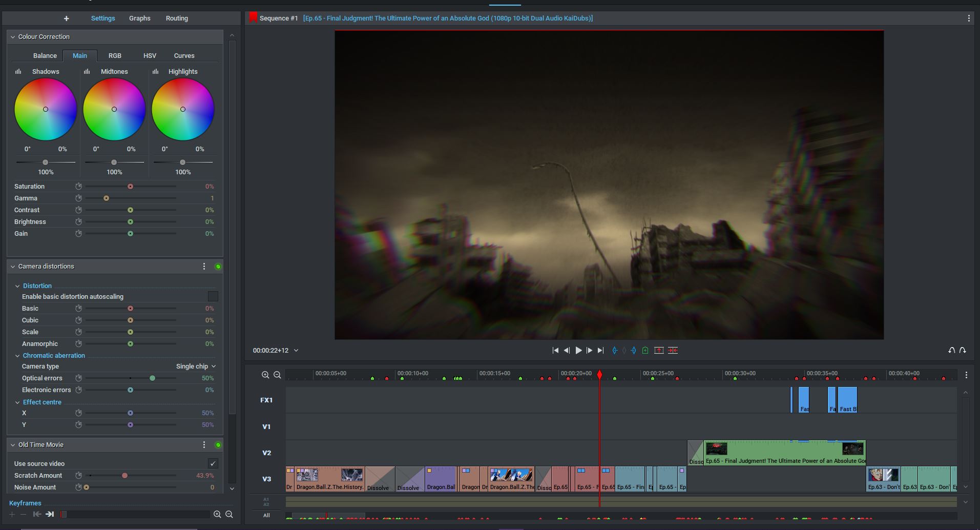This screenshot has width=980, height=530.
Task: Click the Optical errors slider handle
Action: pos(152,378)
